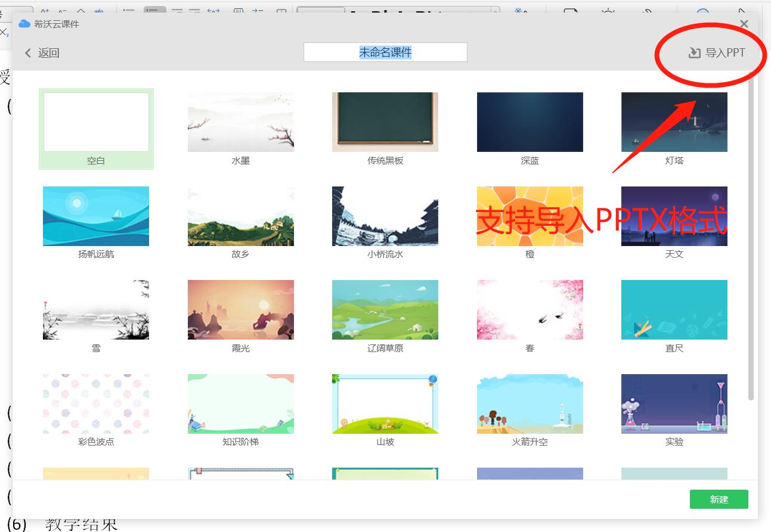Pick the 小桥流水 template
Screen dimensions: 771x532
coord(385,216)
